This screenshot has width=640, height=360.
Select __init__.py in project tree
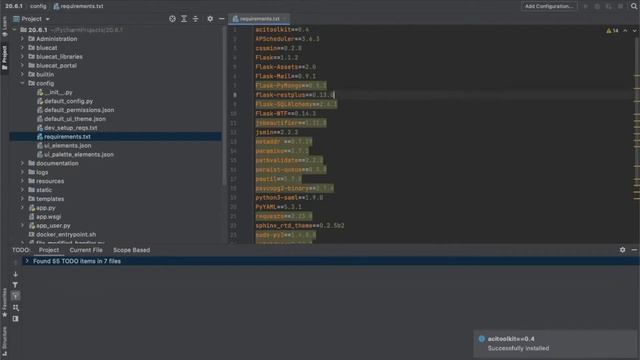[x=54, y=92]
